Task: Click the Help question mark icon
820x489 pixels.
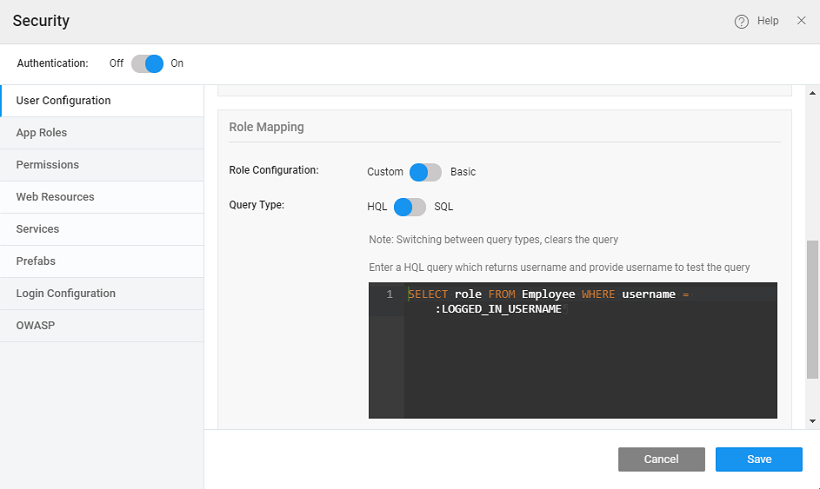Action: [742, 21]
